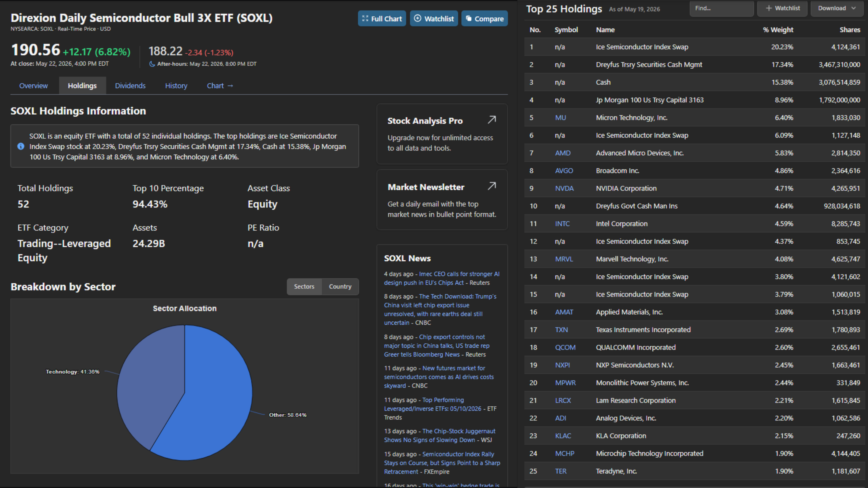Click the Cash holding row name
868x488 pixels.
(603, 82)
